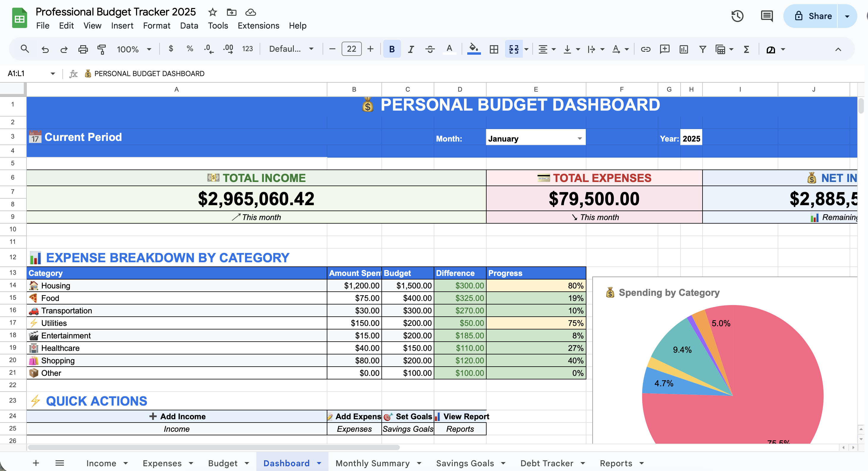Open the text color icon

(x=449, y=49)
